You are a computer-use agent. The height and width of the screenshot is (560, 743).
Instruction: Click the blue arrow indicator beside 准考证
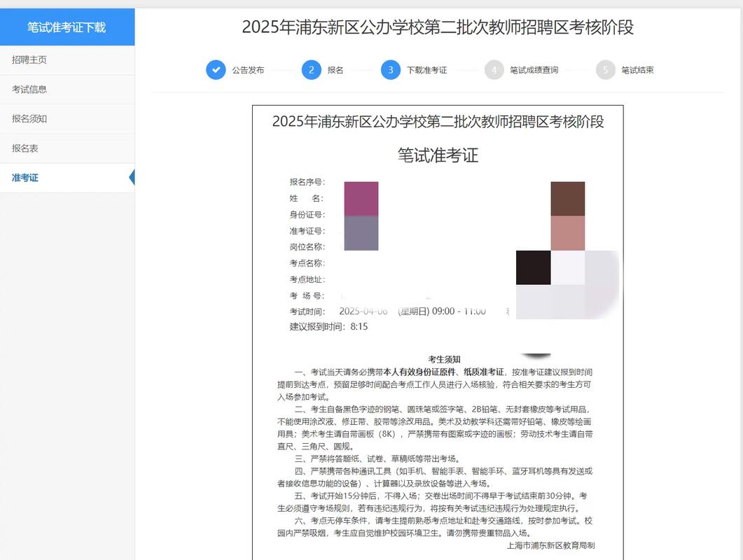[x=132, y=177]
